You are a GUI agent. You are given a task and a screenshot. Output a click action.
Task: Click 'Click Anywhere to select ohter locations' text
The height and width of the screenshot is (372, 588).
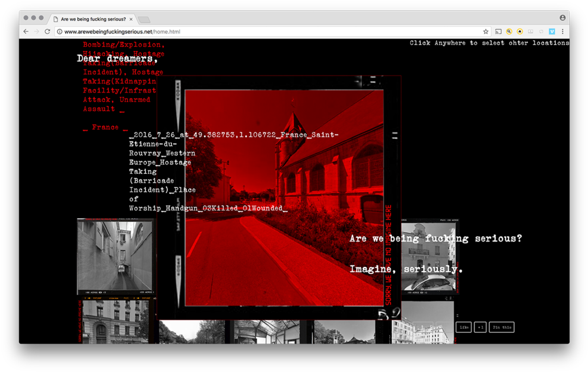point(489,43)
